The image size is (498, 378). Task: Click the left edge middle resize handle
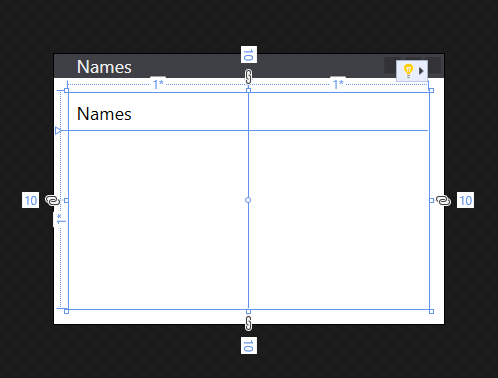(66, 200)
